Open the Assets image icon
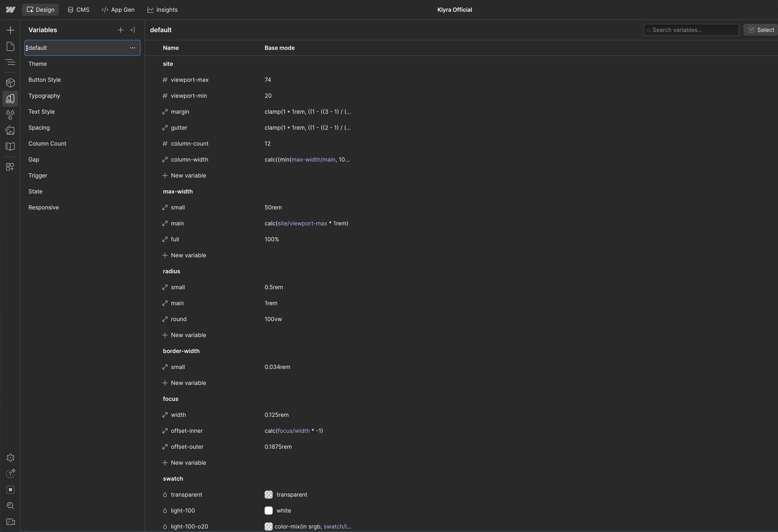 [10, 131]
